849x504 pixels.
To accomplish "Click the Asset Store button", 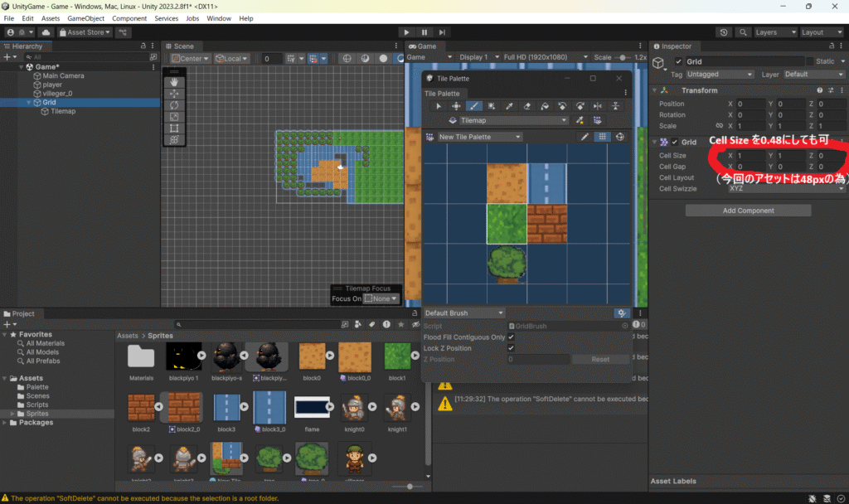I will [85, 32].
